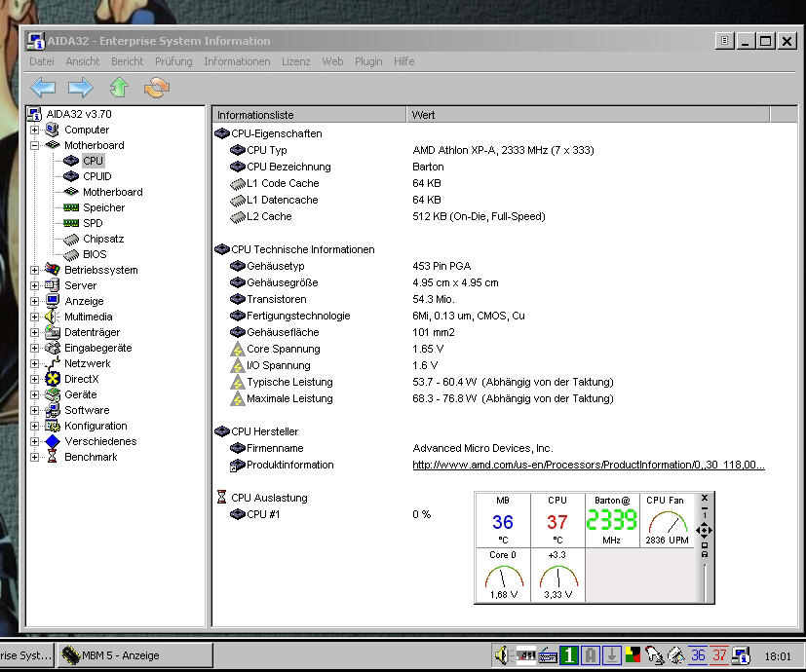This screenshot has height=672, width=806.
Task: Expand the Anzeige tree node
Action: click(x=34, y=301)
